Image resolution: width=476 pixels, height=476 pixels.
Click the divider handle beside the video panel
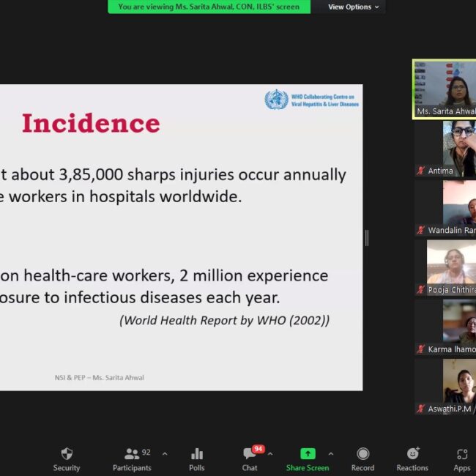click(x=367, y=237)
